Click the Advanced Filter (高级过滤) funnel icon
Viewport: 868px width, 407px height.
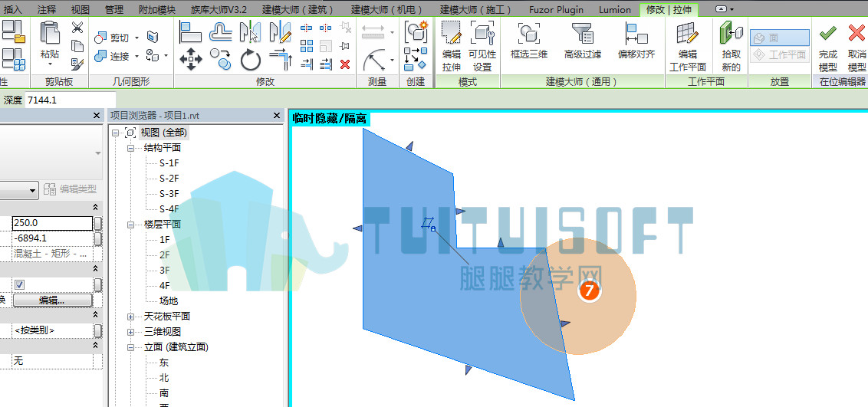tap(582, 33)
